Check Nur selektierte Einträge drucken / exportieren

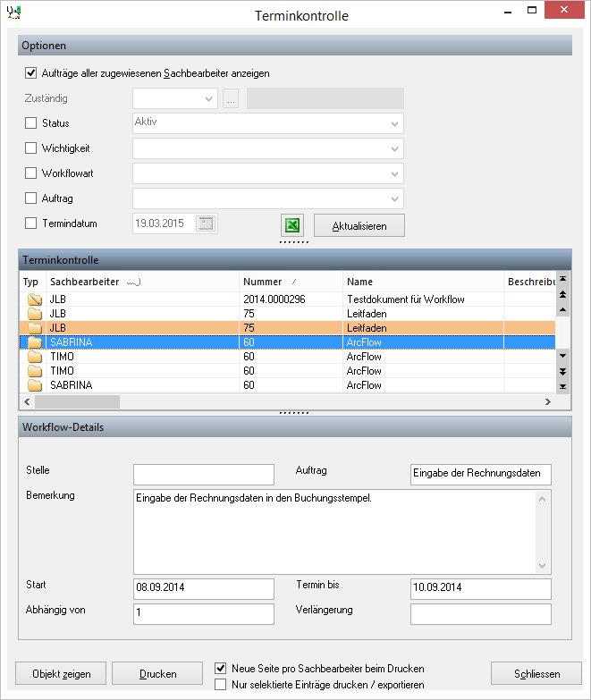click(221, 685)
